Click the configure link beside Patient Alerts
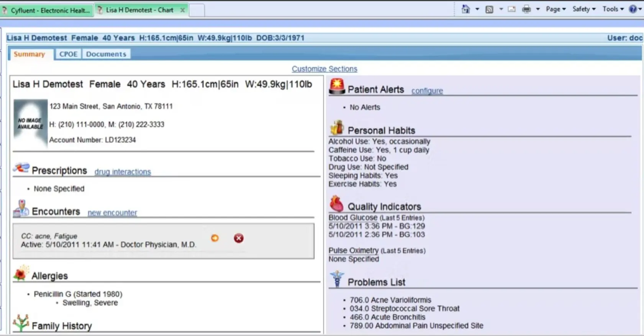The image size is (644, 336). [427, 91]
